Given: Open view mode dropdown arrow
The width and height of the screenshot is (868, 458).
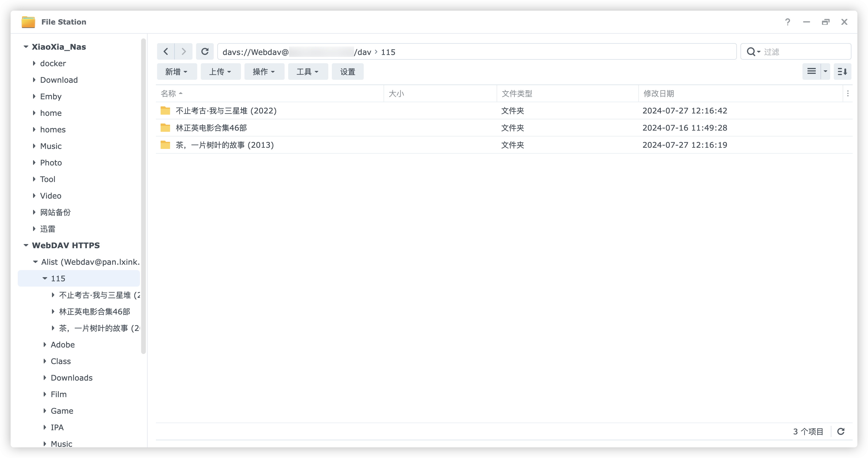Looking at the screenshot, I should point(825,72).
